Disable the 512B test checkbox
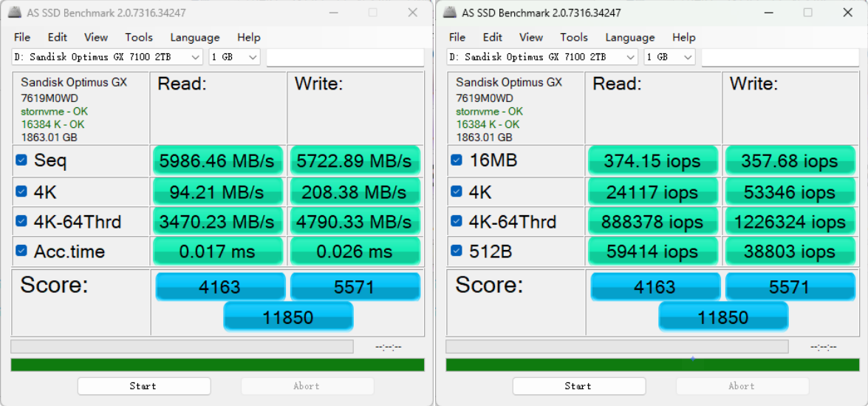The image size is (868, 406). (456, 251)
